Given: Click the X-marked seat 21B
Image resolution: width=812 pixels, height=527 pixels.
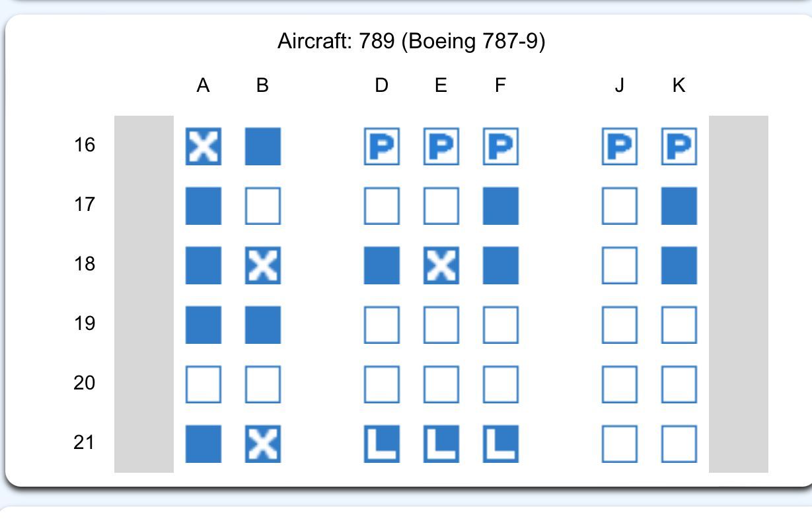Looking at the screenshot, I should 262,444.
